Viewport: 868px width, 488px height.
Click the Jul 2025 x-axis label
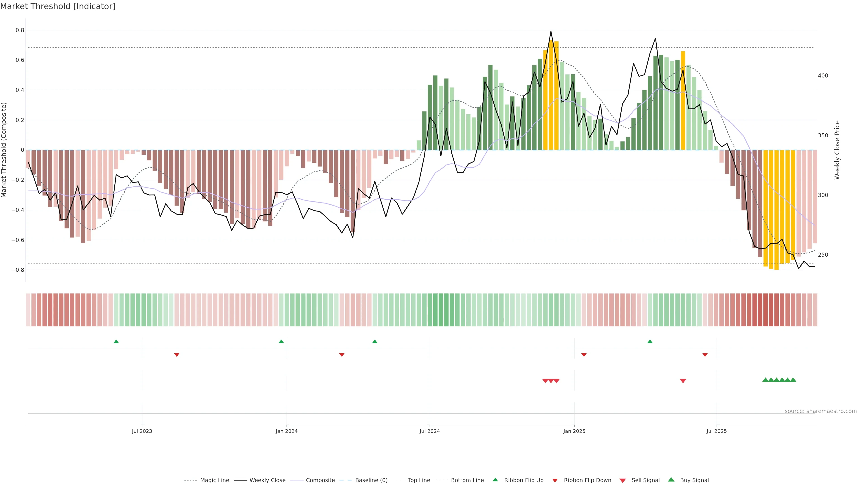tap(717, 431)
